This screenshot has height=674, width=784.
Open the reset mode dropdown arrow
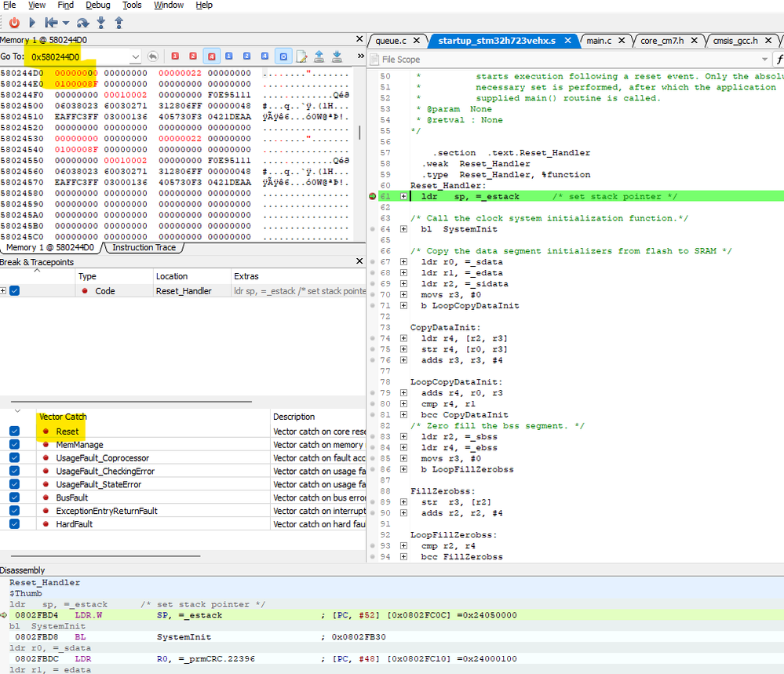(x=65, y=23)
